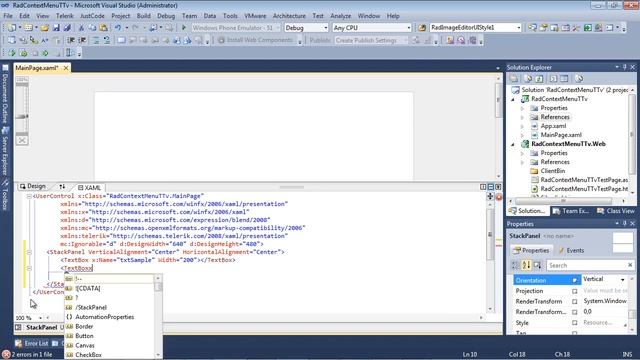The image size is (640, 360).
Task: Switch the designer to horizontal split view
Action: [x=491, y=187]
